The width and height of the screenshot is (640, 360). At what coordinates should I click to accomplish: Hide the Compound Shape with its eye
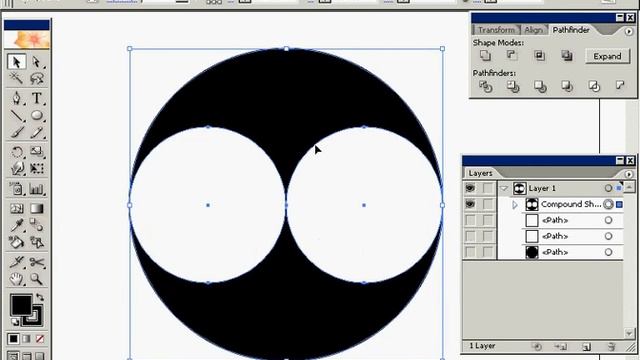(470, 204)
